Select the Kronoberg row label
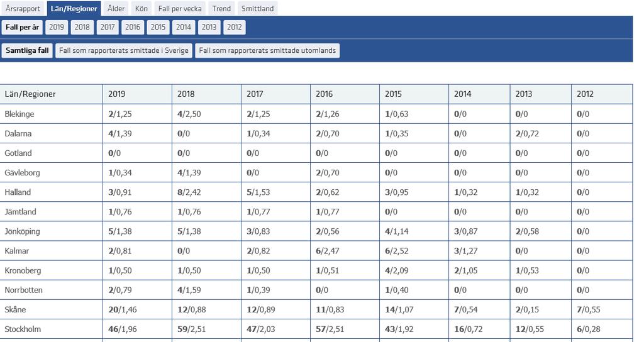644x342 pixels. tap(23, 270)
